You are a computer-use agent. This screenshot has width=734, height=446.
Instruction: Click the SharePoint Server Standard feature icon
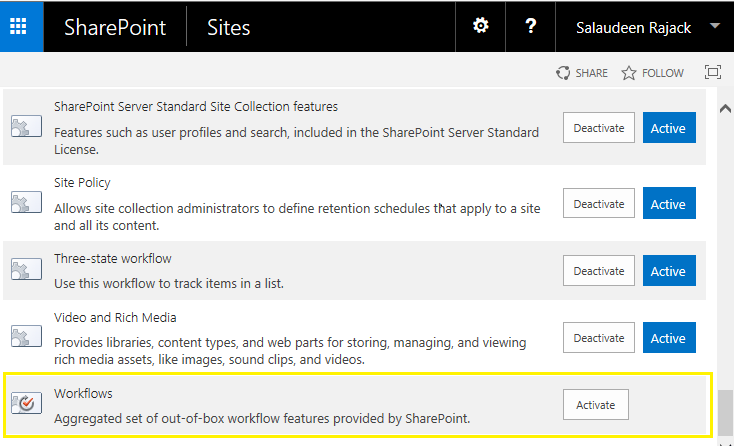click(26, 126)
